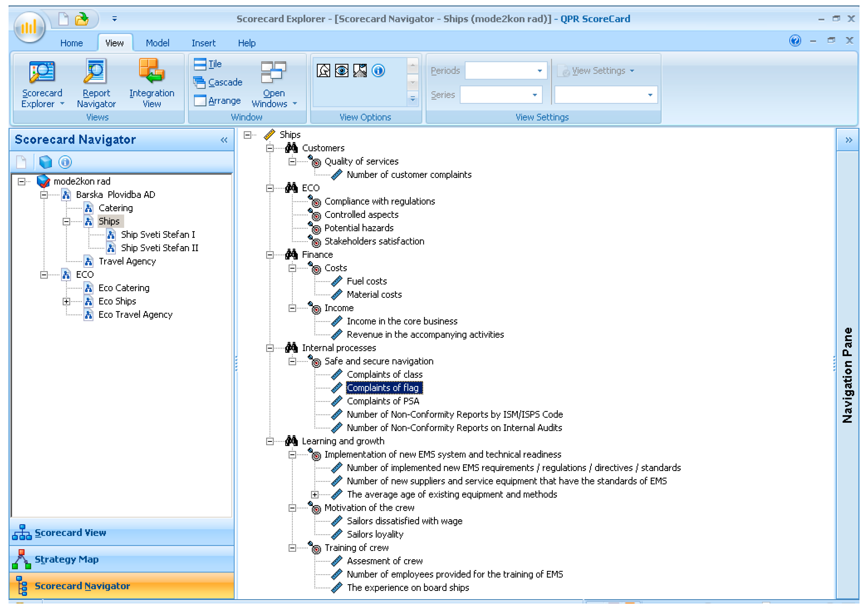Click the blue info icon in View Options
The height and width of the screenshot is (609, 868).
click(378, 71)
